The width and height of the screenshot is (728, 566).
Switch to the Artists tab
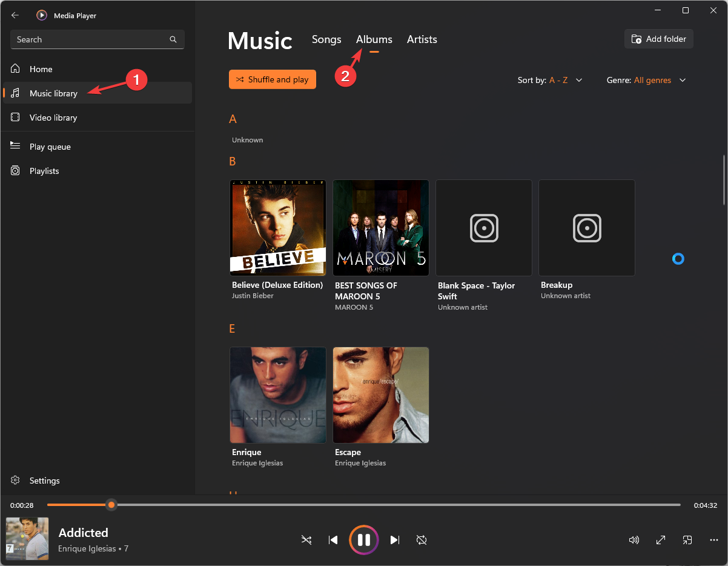(422, 39)
